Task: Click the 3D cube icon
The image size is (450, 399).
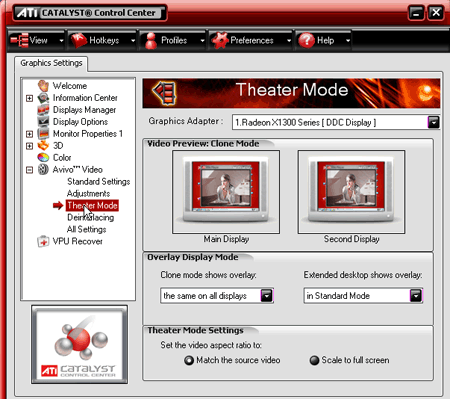Action: point(43,146)
